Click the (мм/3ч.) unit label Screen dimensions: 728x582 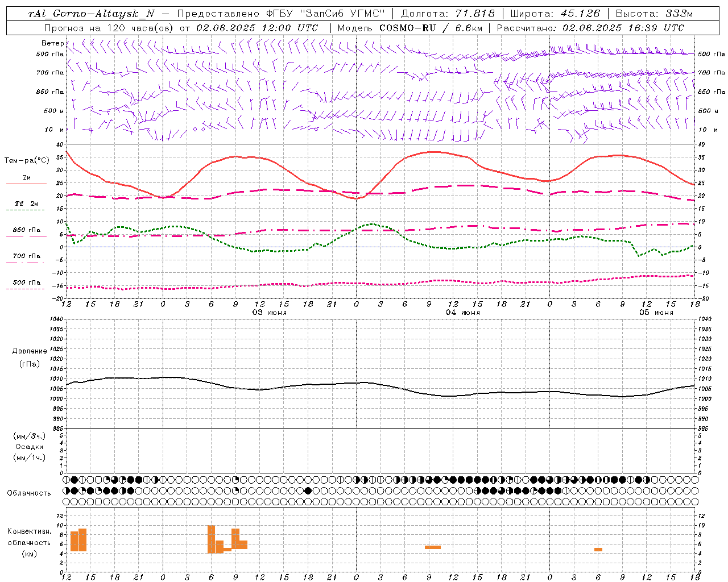pyautogui.click(x=30, y=436)
